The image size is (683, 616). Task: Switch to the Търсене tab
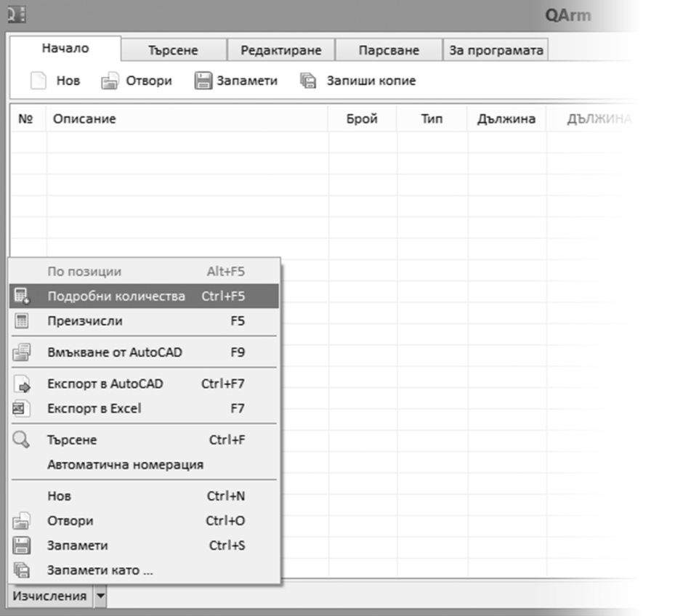[x=173, y=50]
